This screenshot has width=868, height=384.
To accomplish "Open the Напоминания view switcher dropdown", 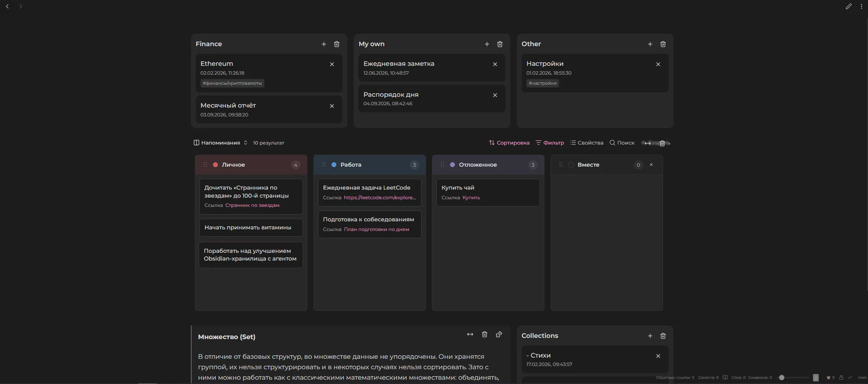I will (220, 143).
